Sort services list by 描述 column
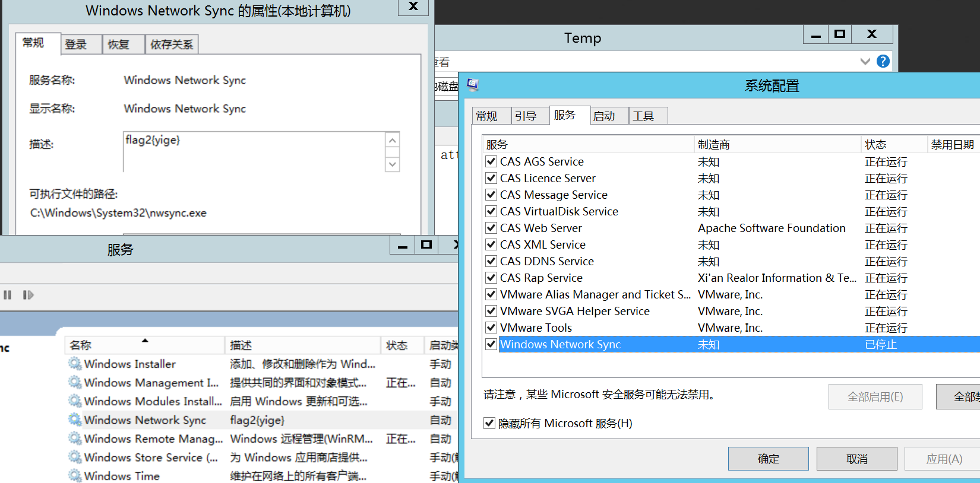This screenshot has height=483, width=980. (303, 345)
